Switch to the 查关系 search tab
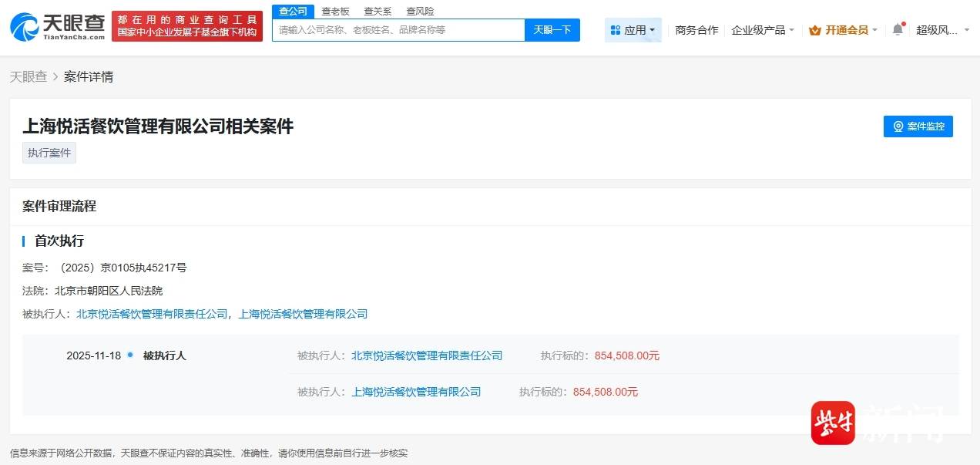This screenshot has width=980, height=465. (378, 11)
